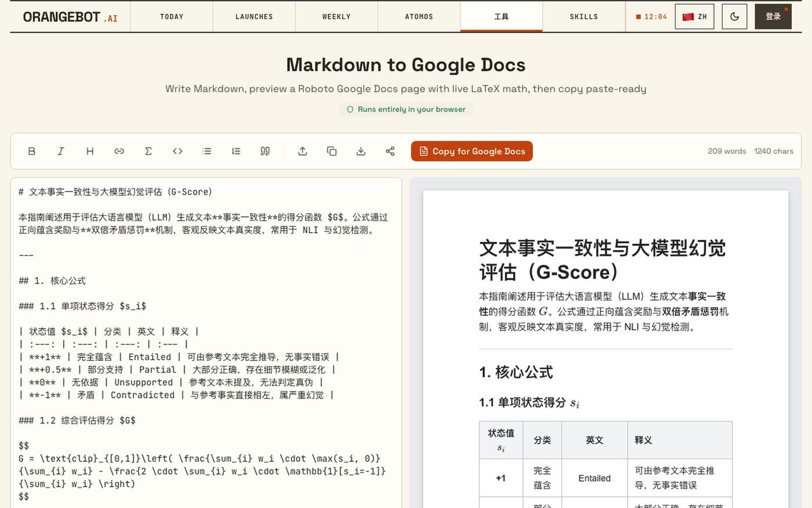
Task: Download the document with the download icon
Action: click(x=361, y=151)
